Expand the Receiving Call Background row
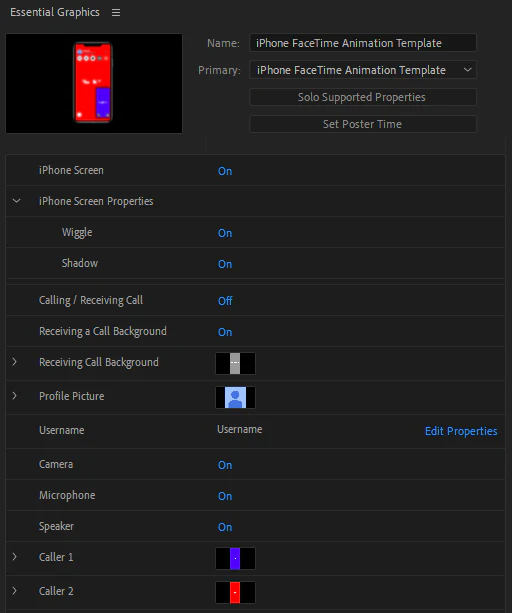512x613 pixels. (x=14, y=362)
